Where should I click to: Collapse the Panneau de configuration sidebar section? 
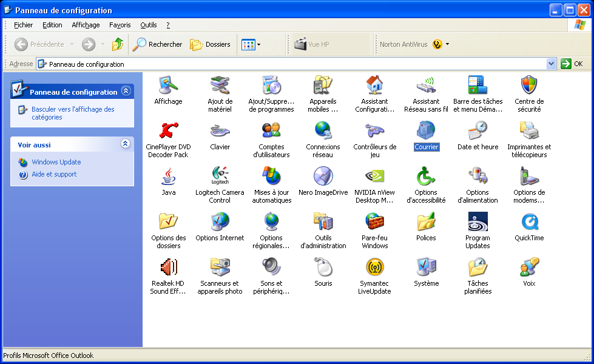(x=126, y=91)
